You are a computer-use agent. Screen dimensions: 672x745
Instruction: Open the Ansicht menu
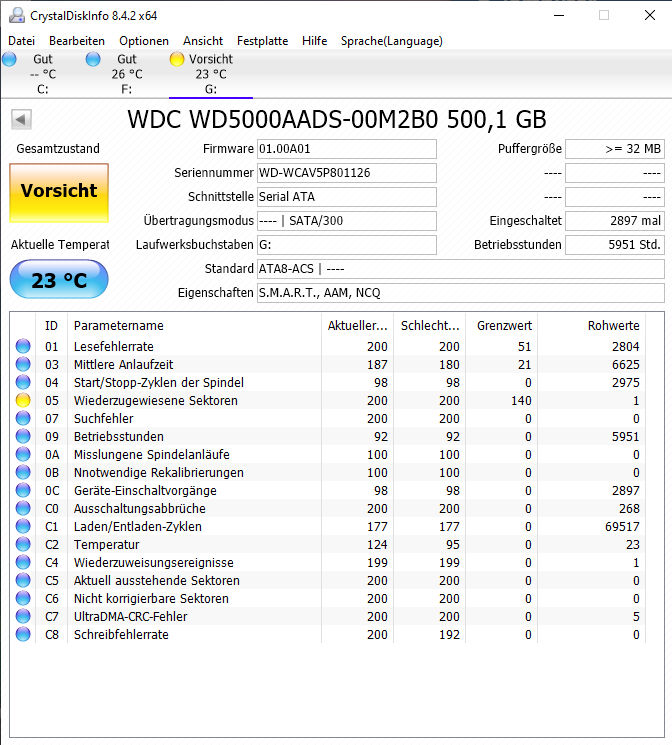203,41
